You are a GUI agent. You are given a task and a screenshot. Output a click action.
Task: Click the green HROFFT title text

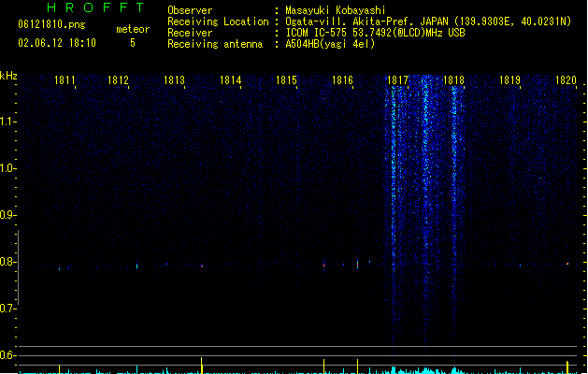(95, 7)
